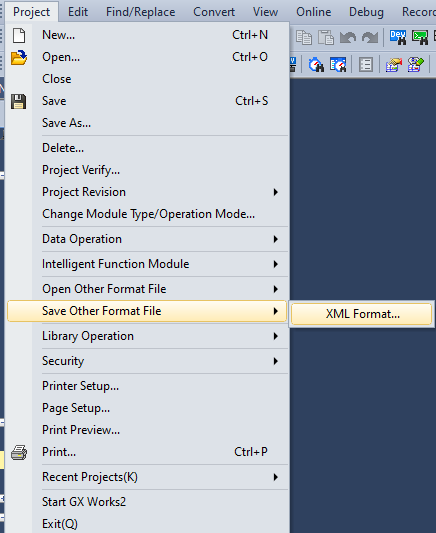This screenshot has width=436, height=533.
Task: Click the Paste clipboard icon
Action: (326, 37)
